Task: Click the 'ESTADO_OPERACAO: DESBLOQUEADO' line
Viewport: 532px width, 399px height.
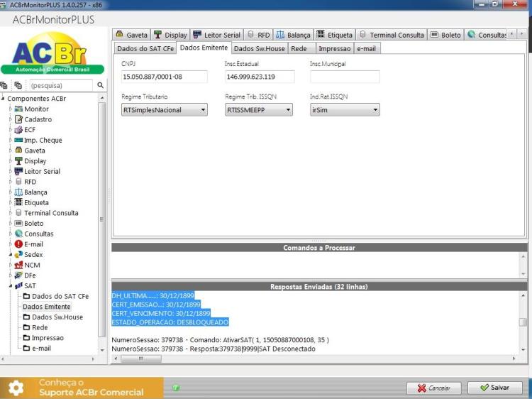Action: pos(170,322)
